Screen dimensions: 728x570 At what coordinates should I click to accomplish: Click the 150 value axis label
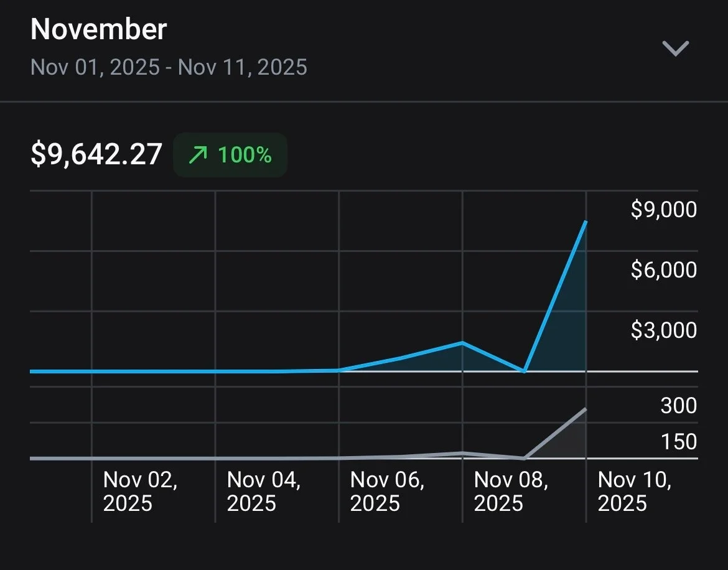[x=678, y=442]
